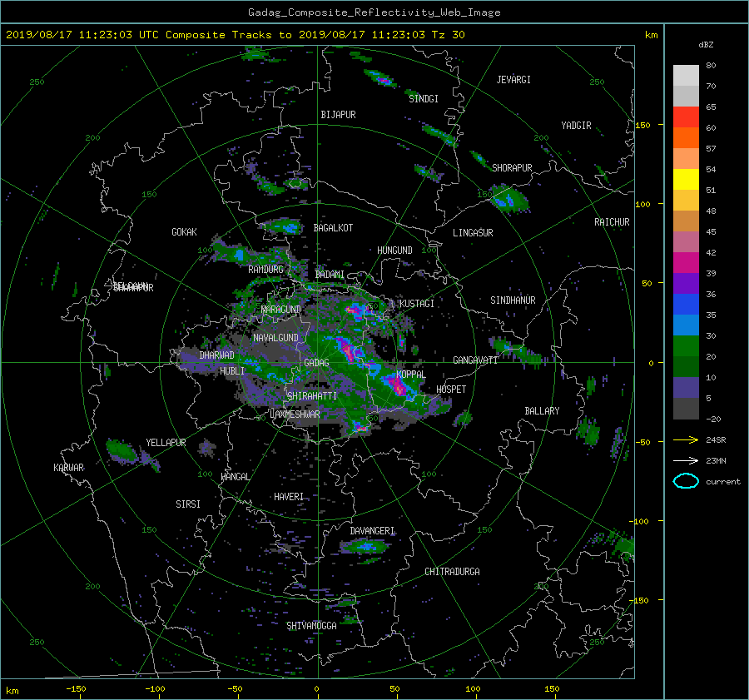The width and height of the screenshot is (749, 700).
Task: Click the KOPPAL city label
Action: point(411,375)
